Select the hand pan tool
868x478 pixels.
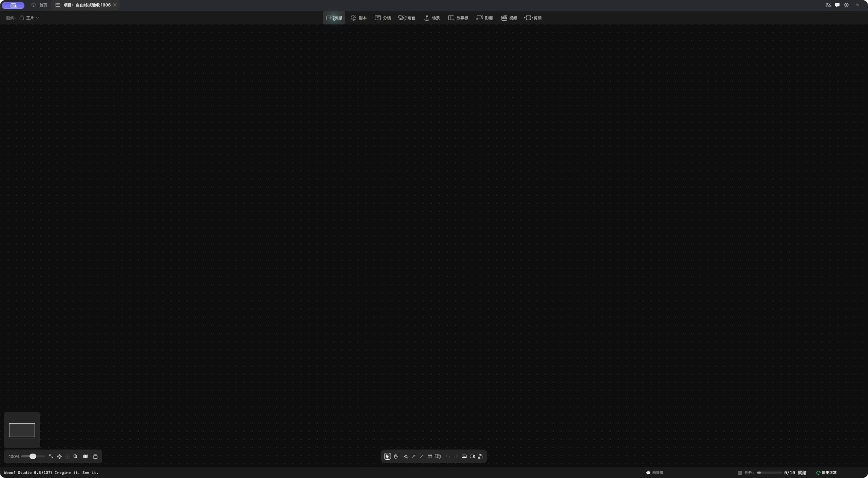tap(396, 456)
